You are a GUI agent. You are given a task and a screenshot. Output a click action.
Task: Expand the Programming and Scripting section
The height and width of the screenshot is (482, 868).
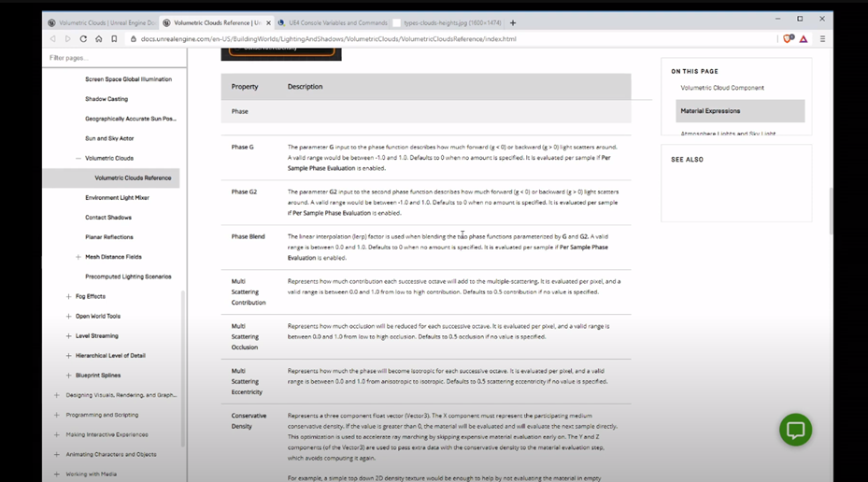(x=56, y=415)
